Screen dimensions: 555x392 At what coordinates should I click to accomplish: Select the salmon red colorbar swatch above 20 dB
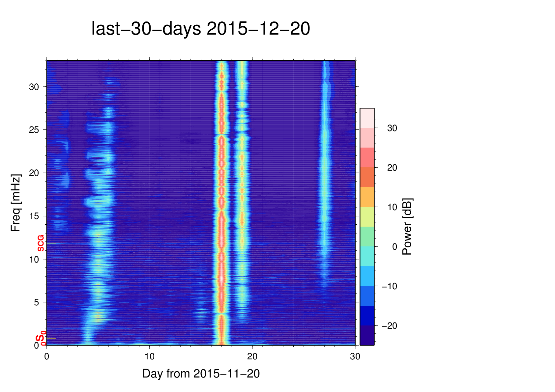pos(367,157)
